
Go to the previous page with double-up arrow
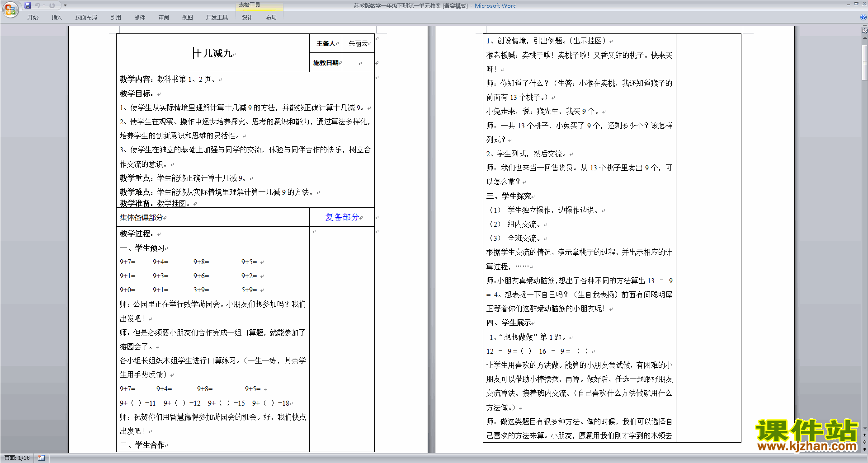click(865, 435)
